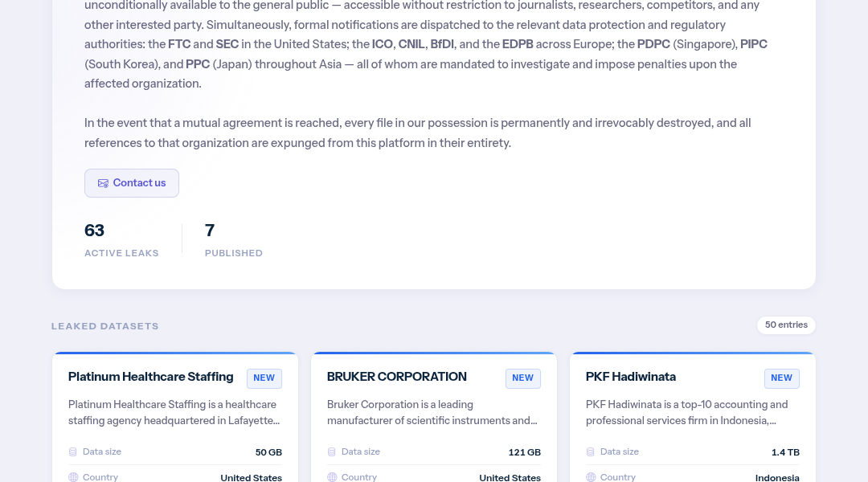Viewport: 868px width, 482px height.
Task: Click the Country globe icon on BRUKER CORPORATION card
Action: (x=332, y=477)
